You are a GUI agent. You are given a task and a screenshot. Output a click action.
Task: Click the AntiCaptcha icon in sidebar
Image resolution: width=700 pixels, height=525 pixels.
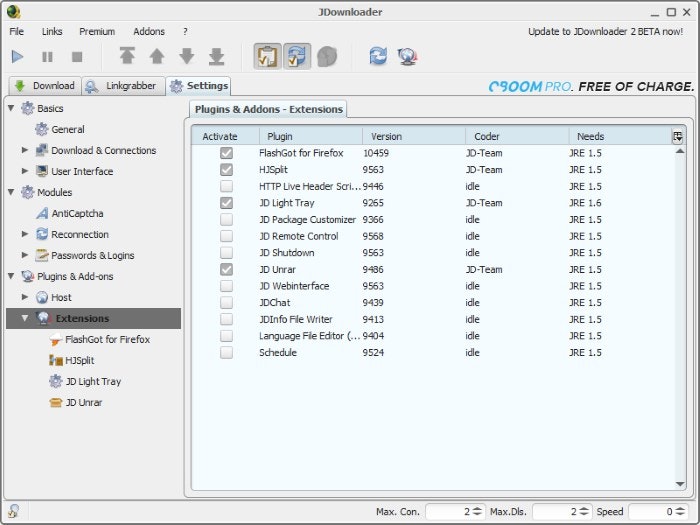[42, 213]
